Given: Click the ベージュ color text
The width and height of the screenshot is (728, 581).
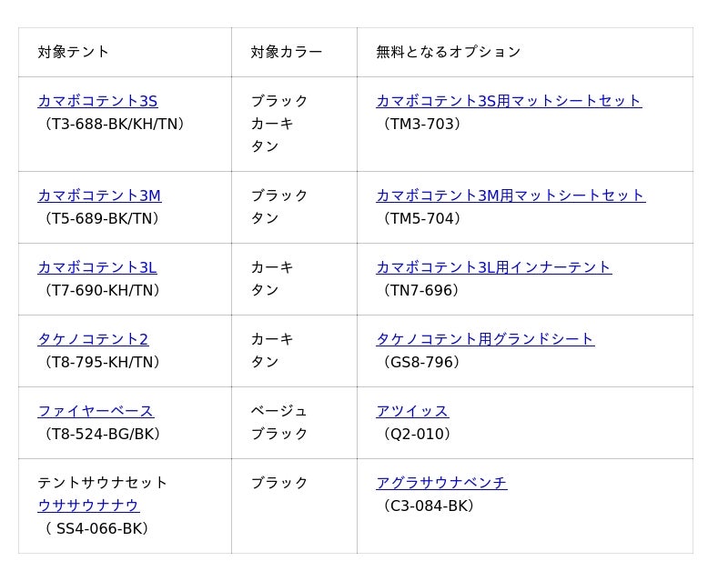Looking at the screenshot, I should tap(279, 411).
